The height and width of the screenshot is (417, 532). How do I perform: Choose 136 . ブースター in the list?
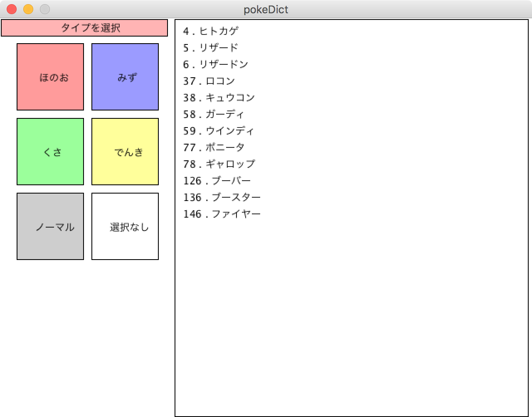click(222, 197)
